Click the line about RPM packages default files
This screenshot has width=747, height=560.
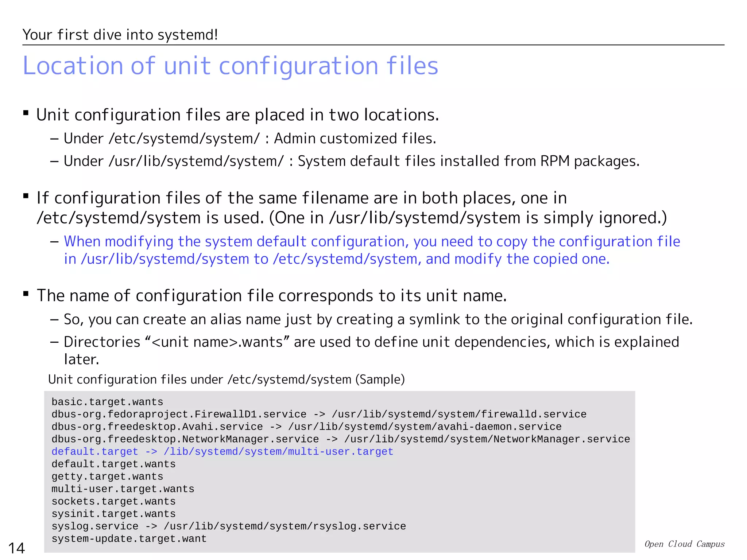click(x=352, y=161)
